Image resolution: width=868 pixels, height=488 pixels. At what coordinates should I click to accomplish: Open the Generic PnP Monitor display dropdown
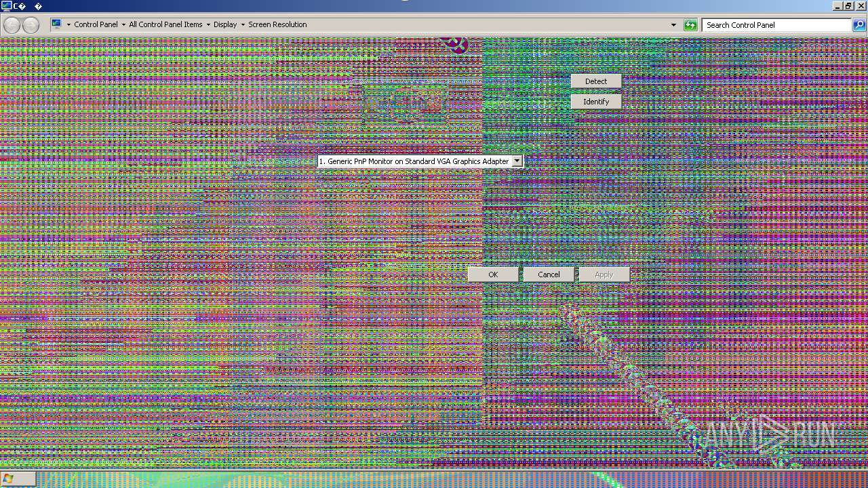click(517, 161)
